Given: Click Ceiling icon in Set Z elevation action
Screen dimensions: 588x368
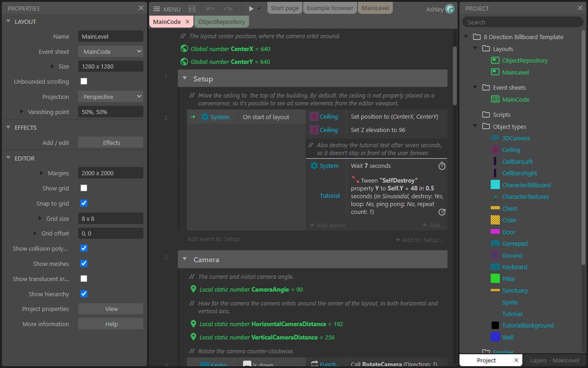Looking at the screenshot, I should 314,130.
